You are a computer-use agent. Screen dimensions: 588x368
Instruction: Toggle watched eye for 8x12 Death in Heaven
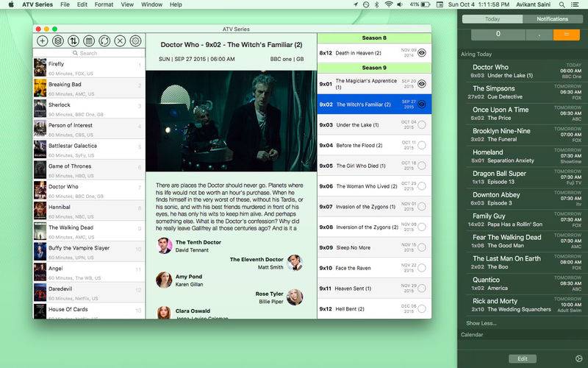pos(422,53)
